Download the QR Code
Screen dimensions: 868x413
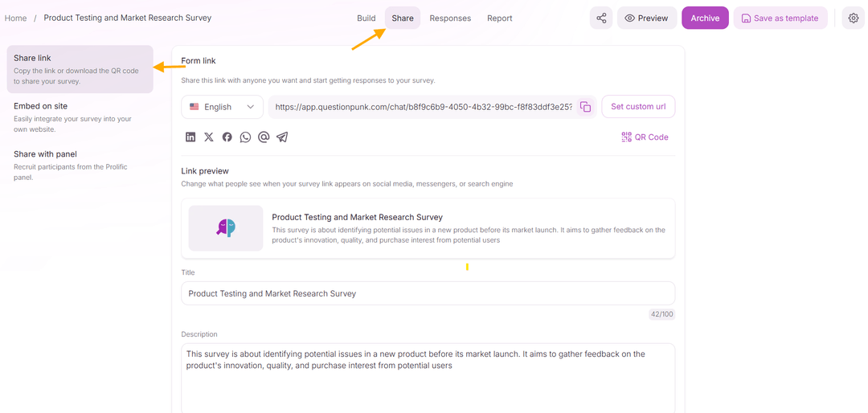point(645,137)
